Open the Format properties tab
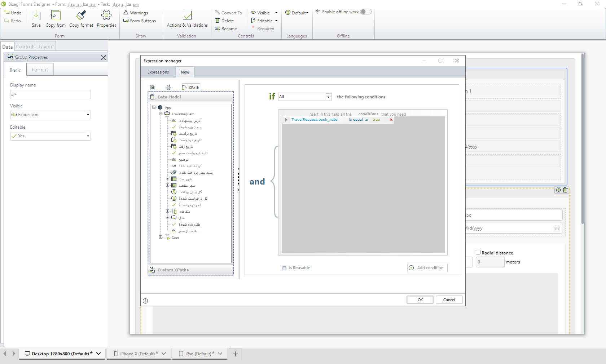The width and height of the screenshot is (606, 364). [x=40, y=70]
